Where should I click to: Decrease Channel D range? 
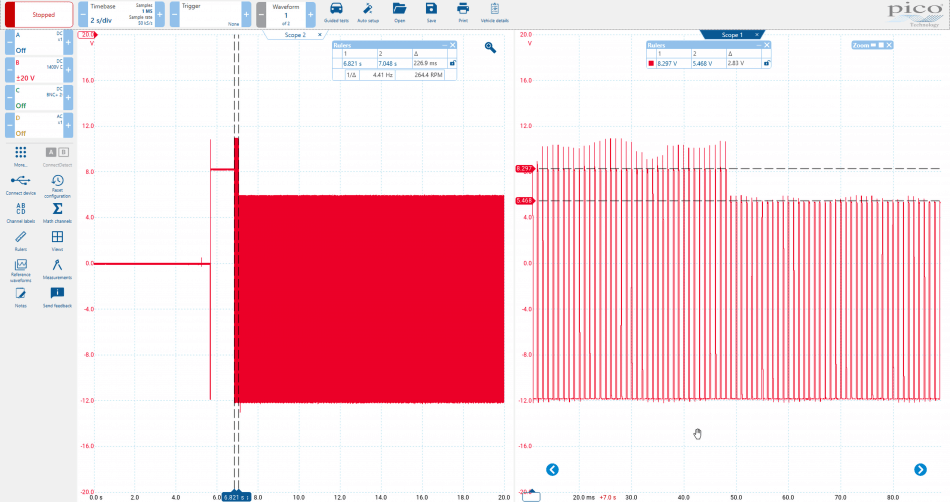[10, 125]
